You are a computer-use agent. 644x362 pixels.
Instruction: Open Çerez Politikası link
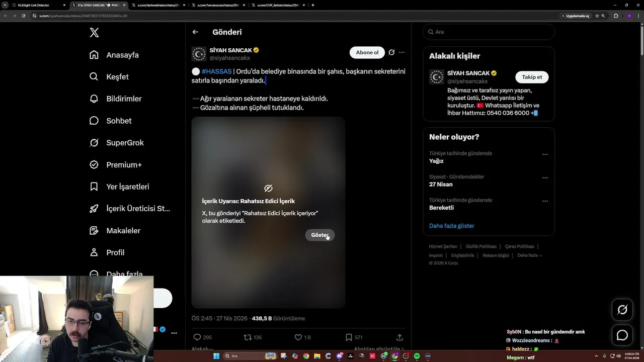(x=519, y=246)
